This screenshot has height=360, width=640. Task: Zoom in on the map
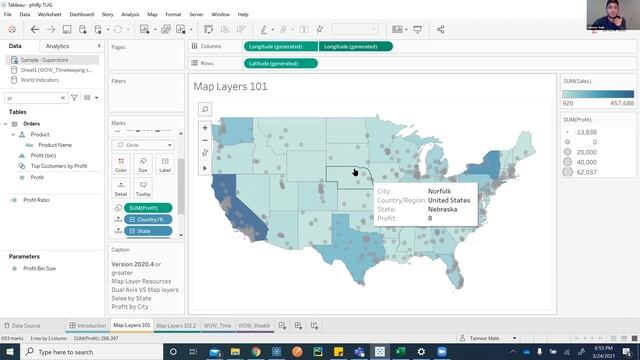[x=205, y=128]
